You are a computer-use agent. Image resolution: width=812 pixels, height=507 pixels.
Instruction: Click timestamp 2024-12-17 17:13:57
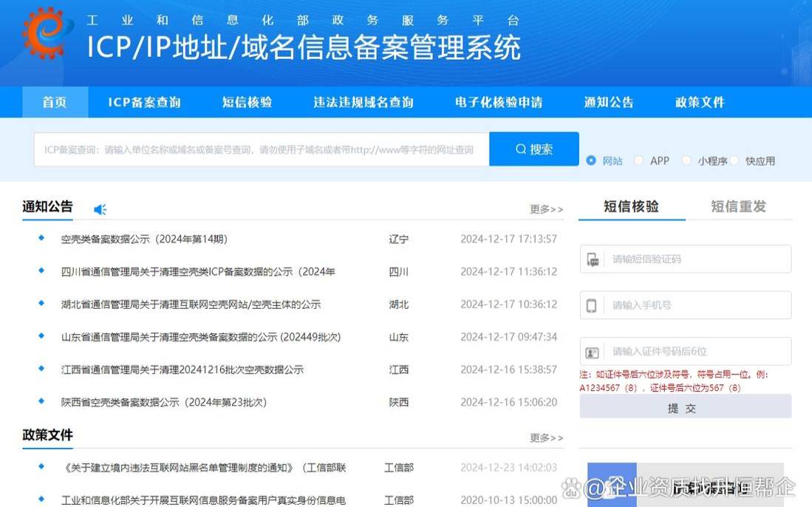point(508,239)
